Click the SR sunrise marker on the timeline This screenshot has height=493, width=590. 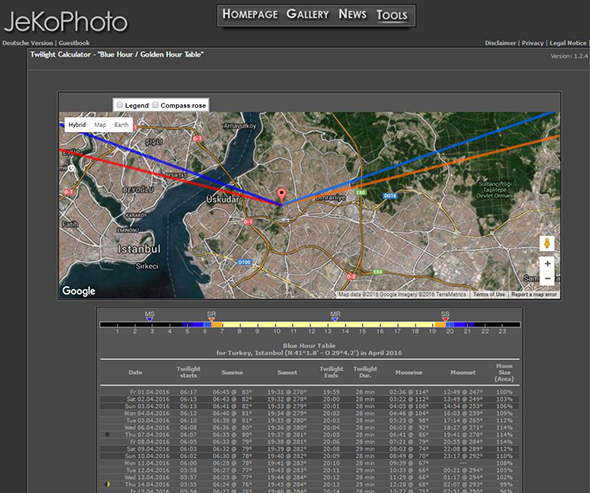[x=211, y=316]
